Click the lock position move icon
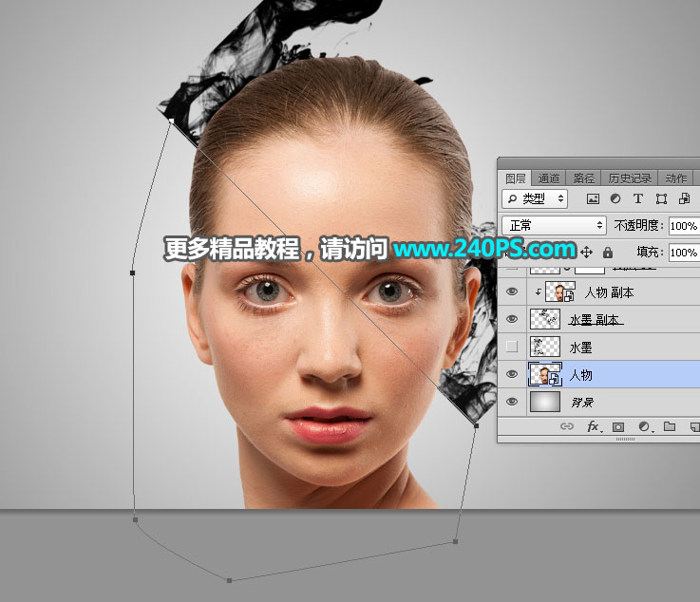 [x=586, y=253]
